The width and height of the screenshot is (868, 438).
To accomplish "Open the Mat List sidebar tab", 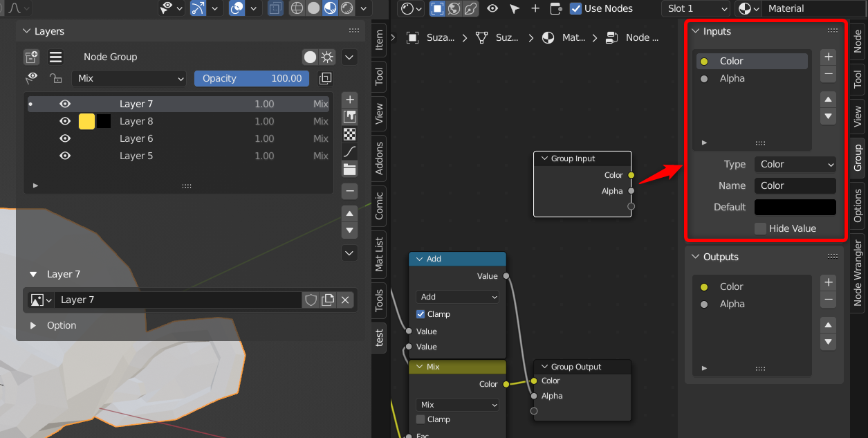I will [x=379, y=253].
